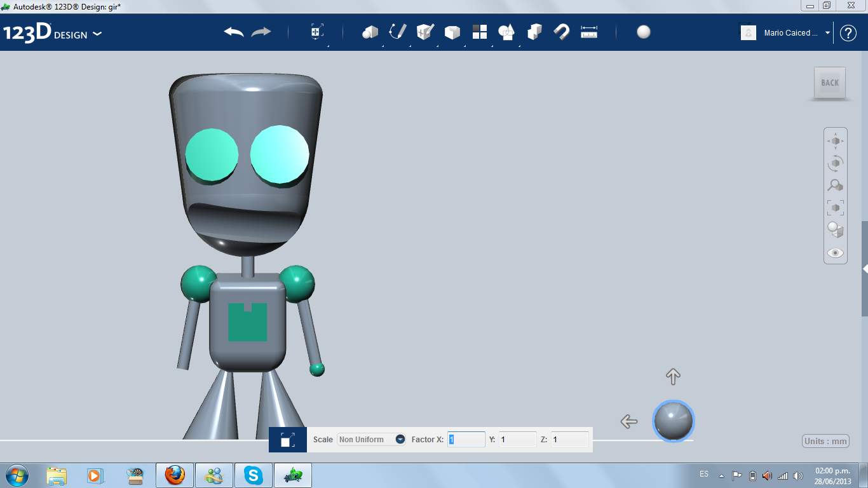
Task: Click the left scale arrow manipulator
Action: [628, 421]
